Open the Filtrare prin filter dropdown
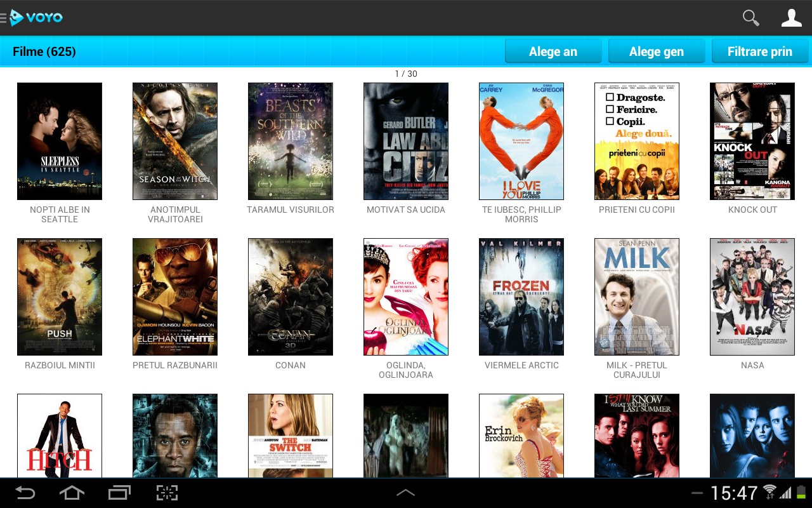The width and height of the screenshot is (812, 508). pyautogui.click(x=760, y=51)
